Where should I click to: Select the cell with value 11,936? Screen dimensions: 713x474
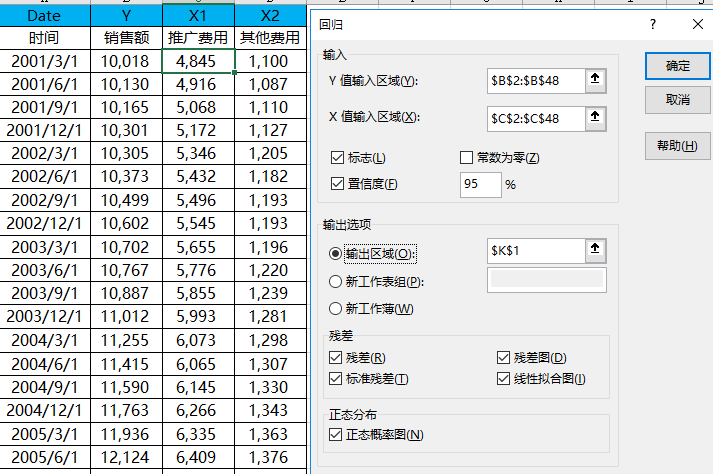click(x=126, y=434)
